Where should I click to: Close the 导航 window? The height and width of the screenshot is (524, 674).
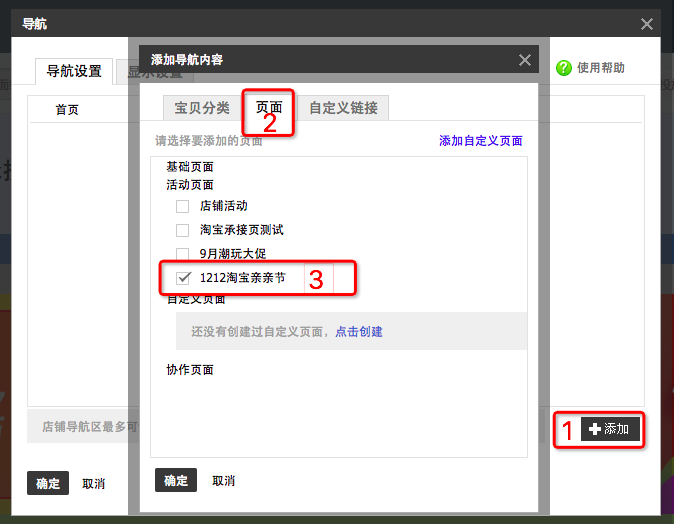(x=646, y=24)
